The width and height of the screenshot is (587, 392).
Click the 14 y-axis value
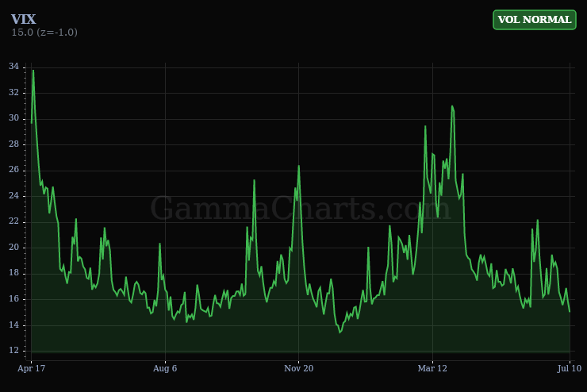tap(13, 325)
